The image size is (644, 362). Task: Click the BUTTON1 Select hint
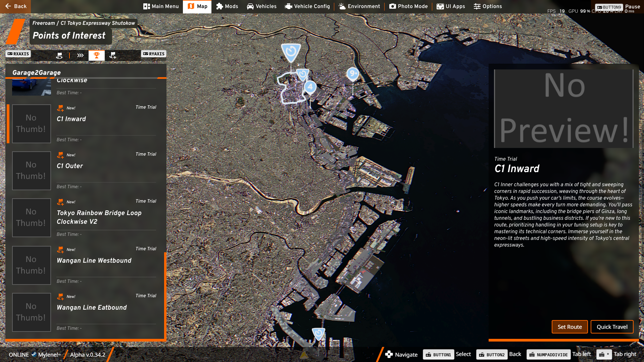[x=447, y=354]
